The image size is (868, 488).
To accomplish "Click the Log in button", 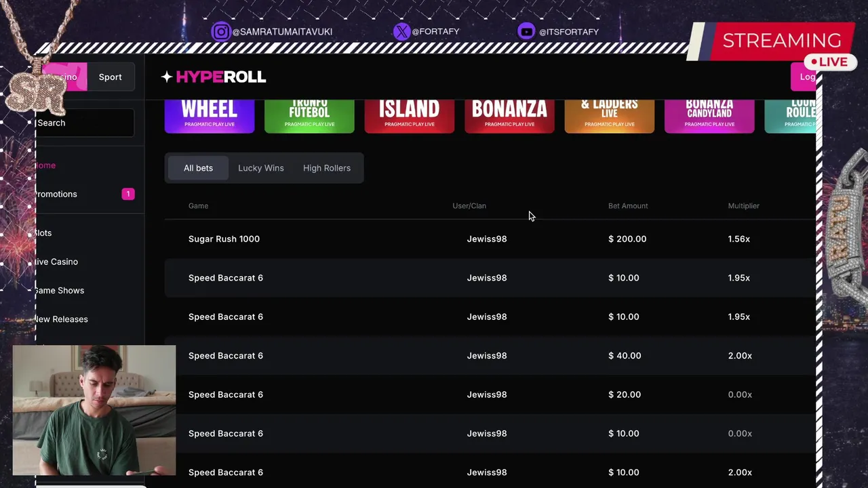I will [x=804, y=77].
